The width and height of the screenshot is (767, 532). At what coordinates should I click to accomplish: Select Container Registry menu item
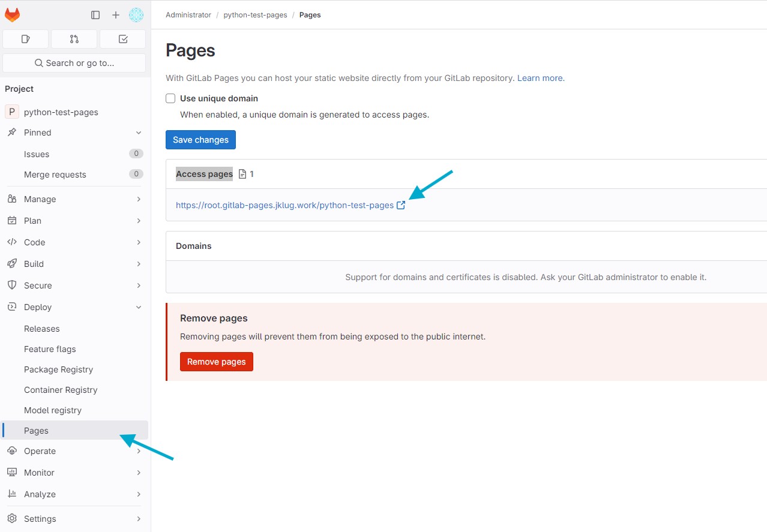coord(61,390)
